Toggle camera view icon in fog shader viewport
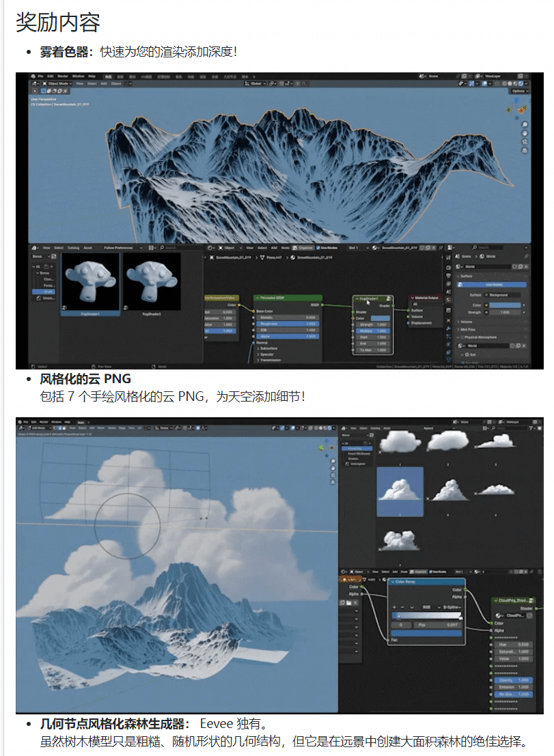Viewport: 554px width, 756px height. pyautogui.click(x=525, y=142)
